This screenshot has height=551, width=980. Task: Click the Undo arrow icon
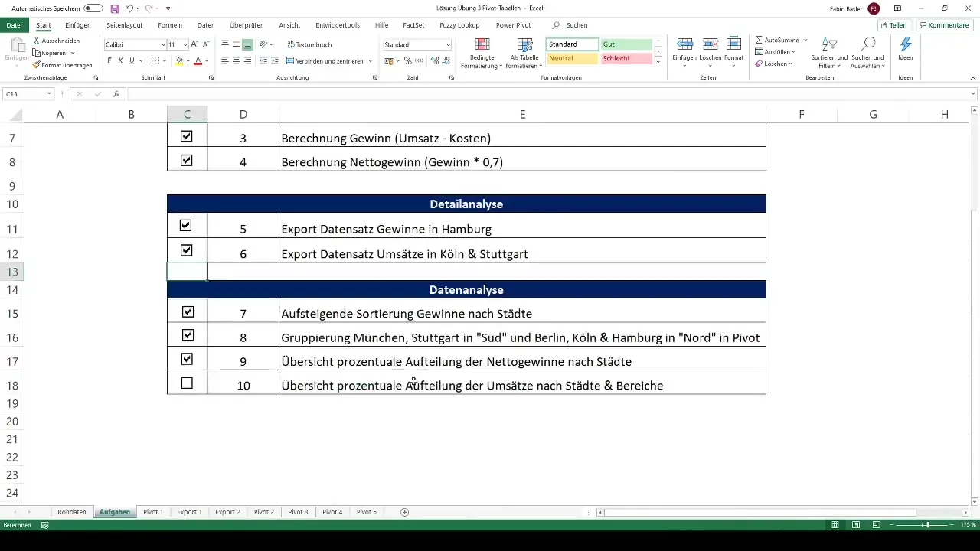click(x=129, y=8)
